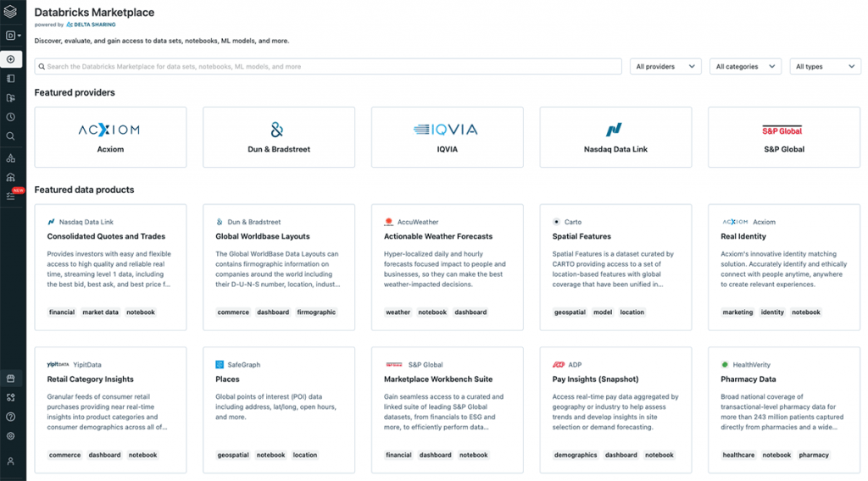Screen dimensions: 868x481
Task: Open the Settings gear icon in sidebar
Action: [x=10, y=436]
